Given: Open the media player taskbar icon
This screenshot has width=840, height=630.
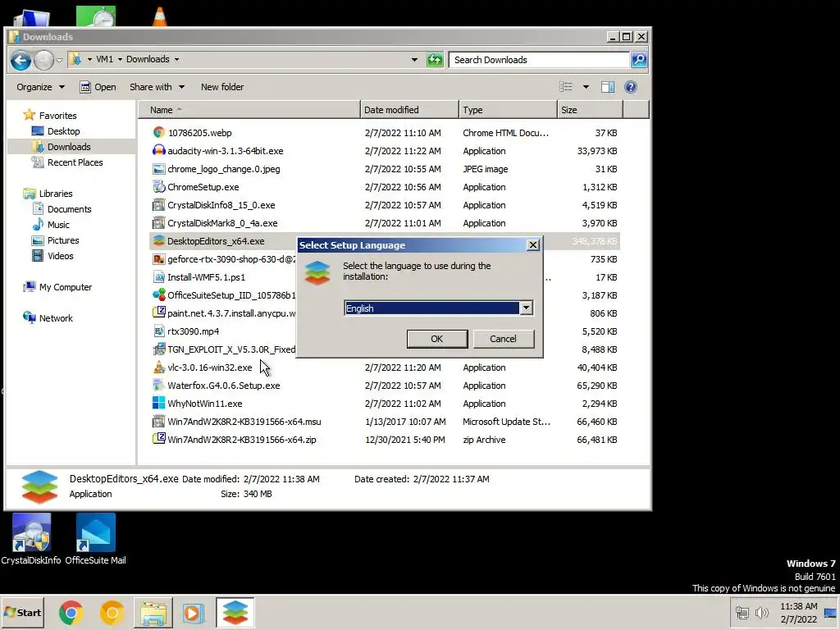Looking at the screenshot, I should pyautogui.click(x=193, y=613).
